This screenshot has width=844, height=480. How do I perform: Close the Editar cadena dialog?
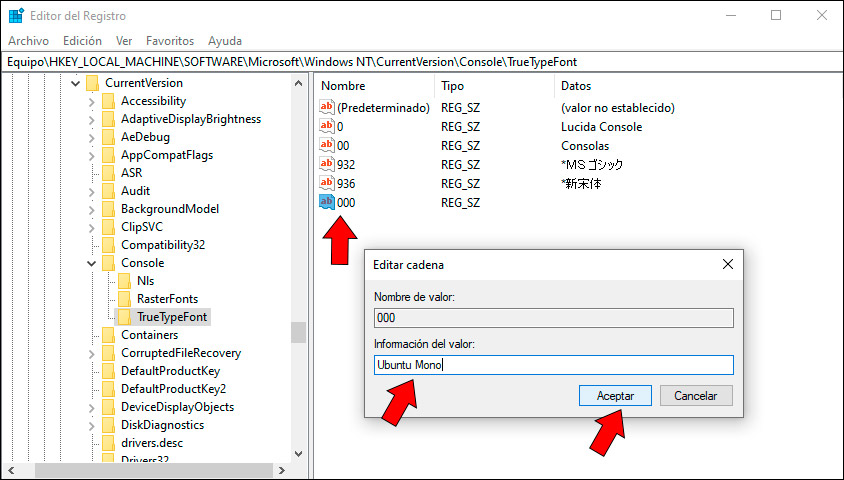pyautogui.click(x=728, y=264)
